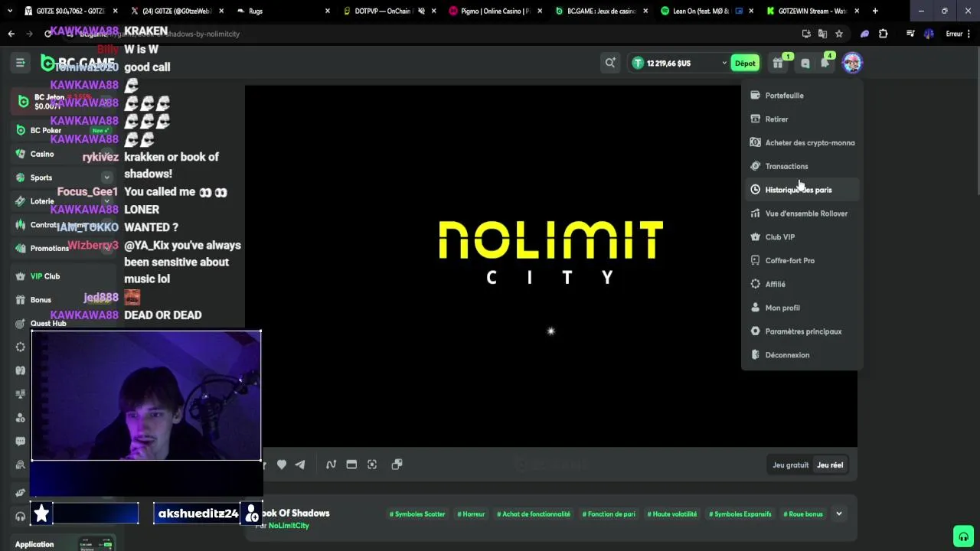Click the user avatar profile picture
This screenshot has height=551, width=980.
click(852, 63)
